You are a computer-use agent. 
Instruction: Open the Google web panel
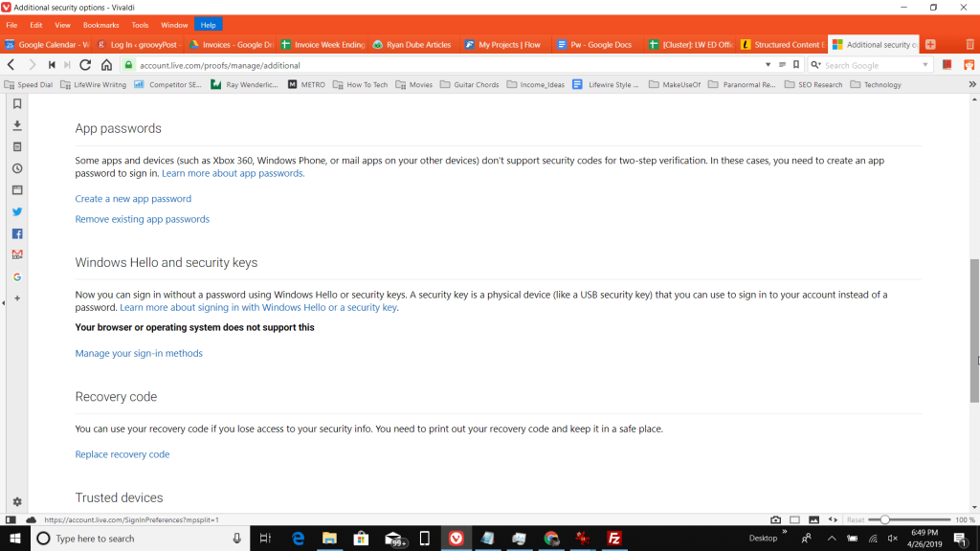coord(17,276)
